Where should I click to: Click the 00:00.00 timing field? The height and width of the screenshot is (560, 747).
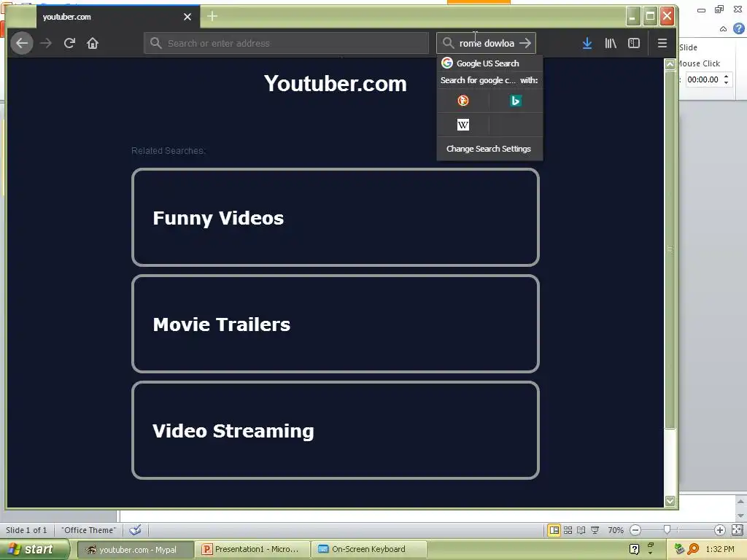[x=703, y=79]
